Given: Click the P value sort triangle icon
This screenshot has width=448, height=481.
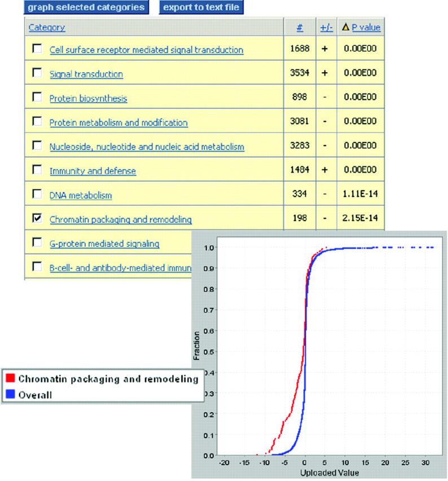Looking at the screenshot, I should point(346,27).
